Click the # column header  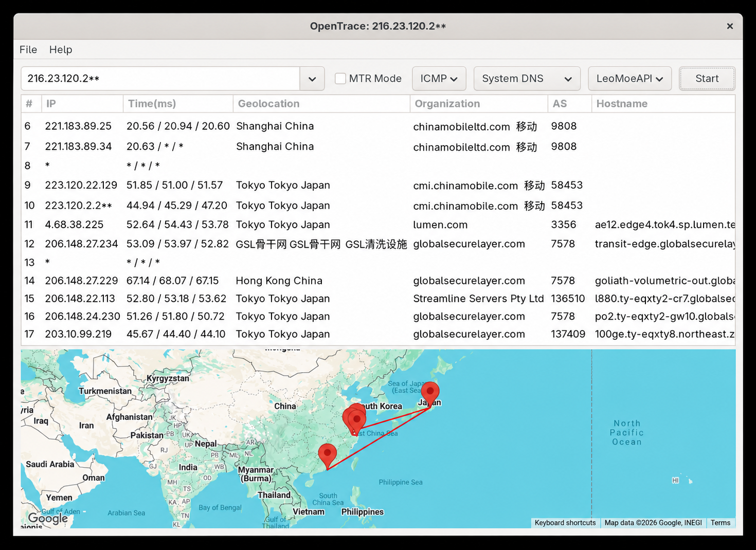tap(31, 104)
